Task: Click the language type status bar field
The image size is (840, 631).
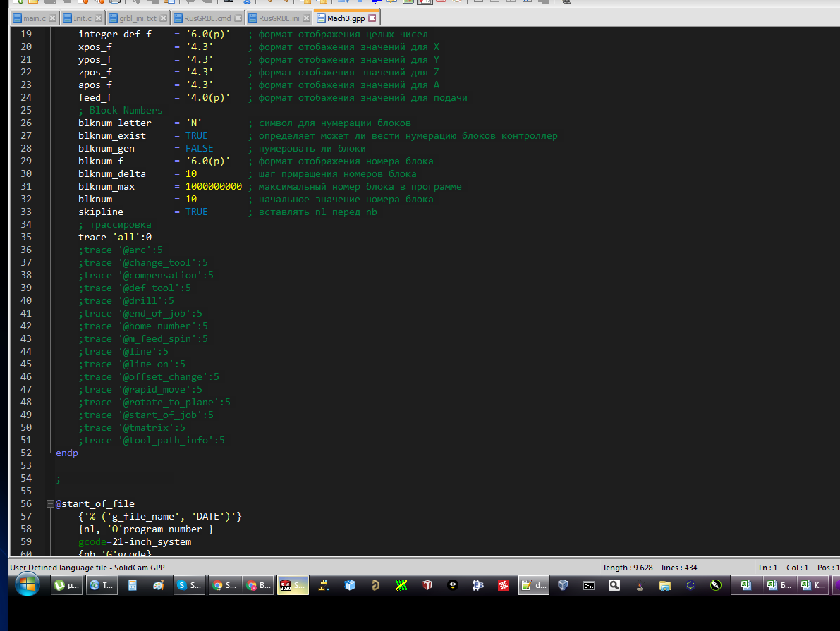Action: tap(87, 568)
